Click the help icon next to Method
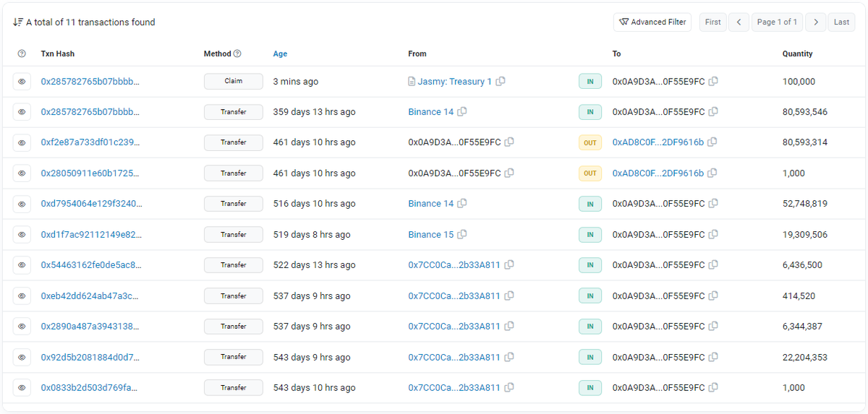868x414 pixels. [237, 54]
